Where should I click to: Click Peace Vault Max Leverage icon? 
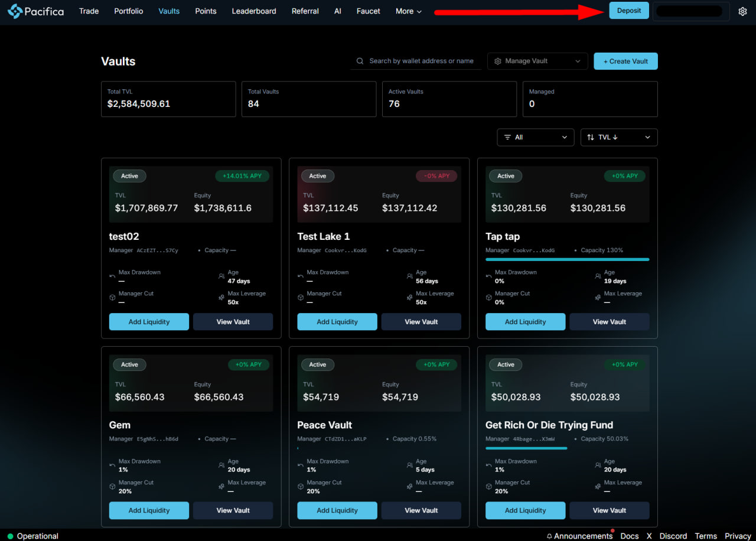410,487
